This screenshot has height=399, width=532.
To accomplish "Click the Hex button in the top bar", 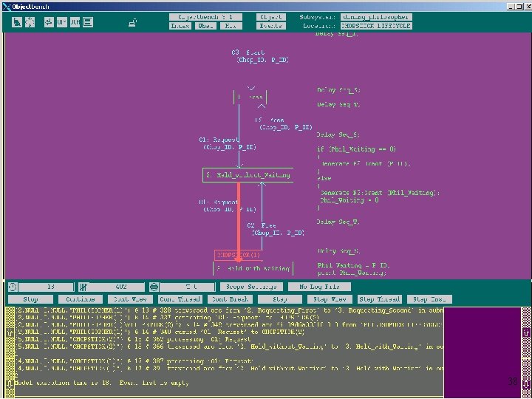I will [231, 26].
